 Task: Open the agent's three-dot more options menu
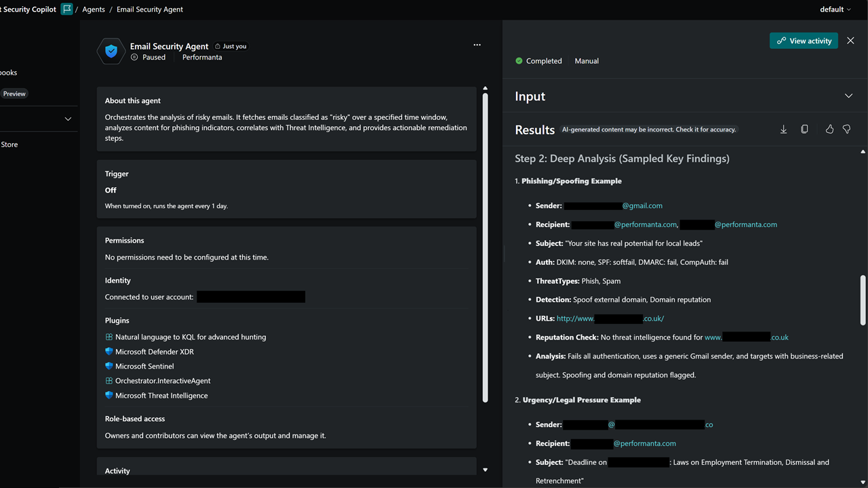pos(477,45)
